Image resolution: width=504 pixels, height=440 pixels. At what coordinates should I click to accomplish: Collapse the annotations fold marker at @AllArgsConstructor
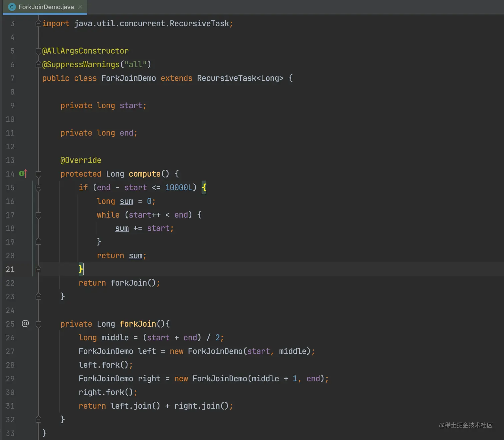(x=38, y=51)
